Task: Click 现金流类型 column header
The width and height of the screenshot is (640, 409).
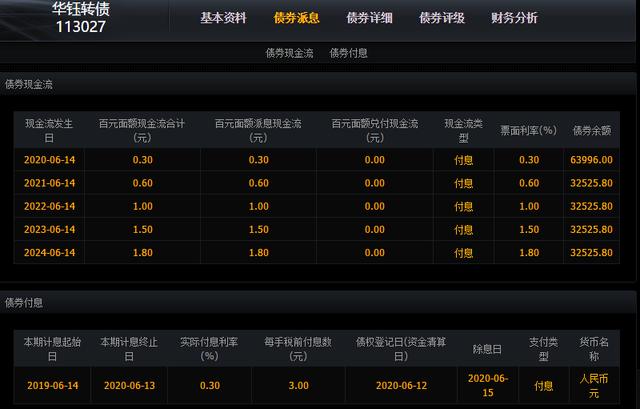Action: pyautogui.click(x=463, y=131)
